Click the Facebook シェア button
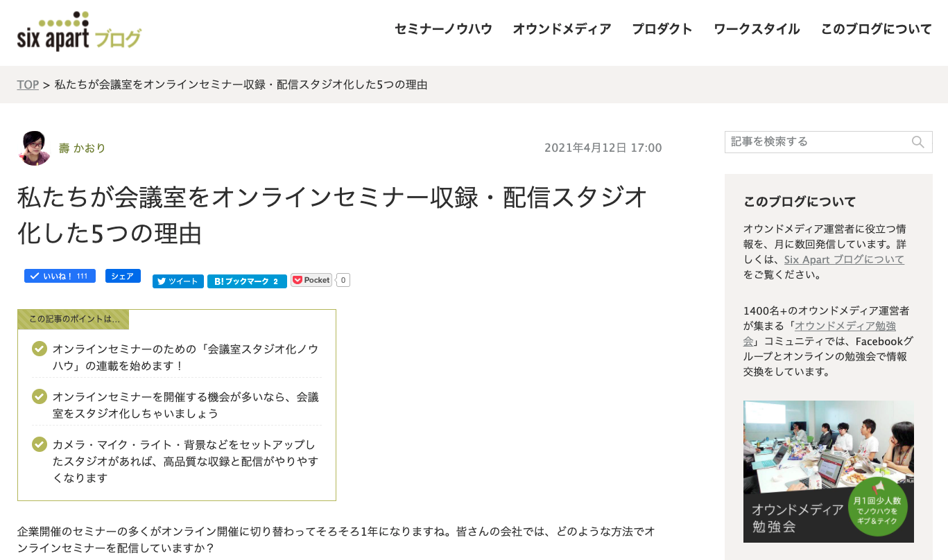The width and height of the screenshot is (948, 560). (123, 276)
